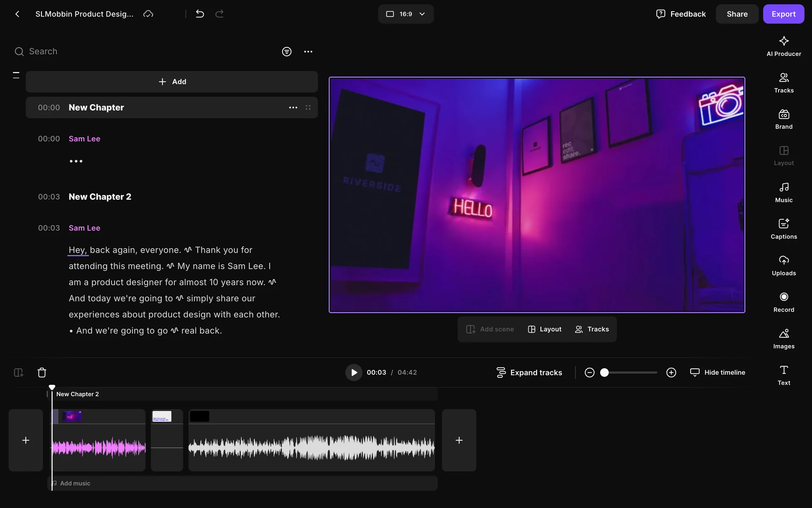Click the timeline zoom slider handle
812x508 pixels.
[x=604, y=373]
